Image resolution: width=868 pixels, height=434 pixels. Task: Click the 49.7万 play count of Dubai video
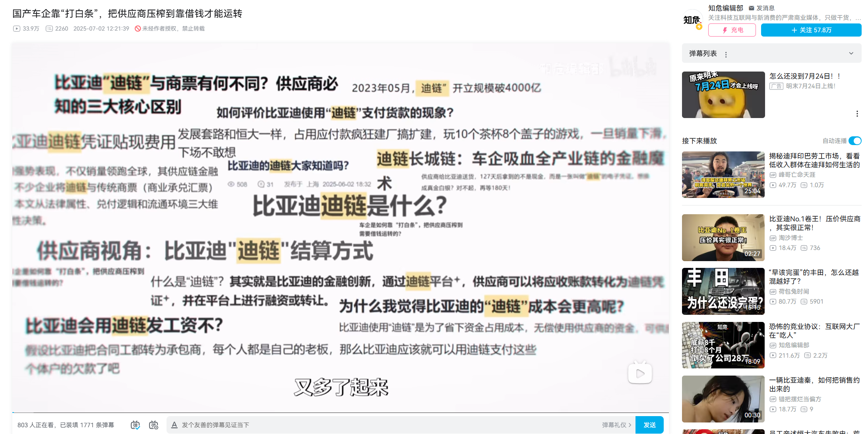tap(783, 185)
